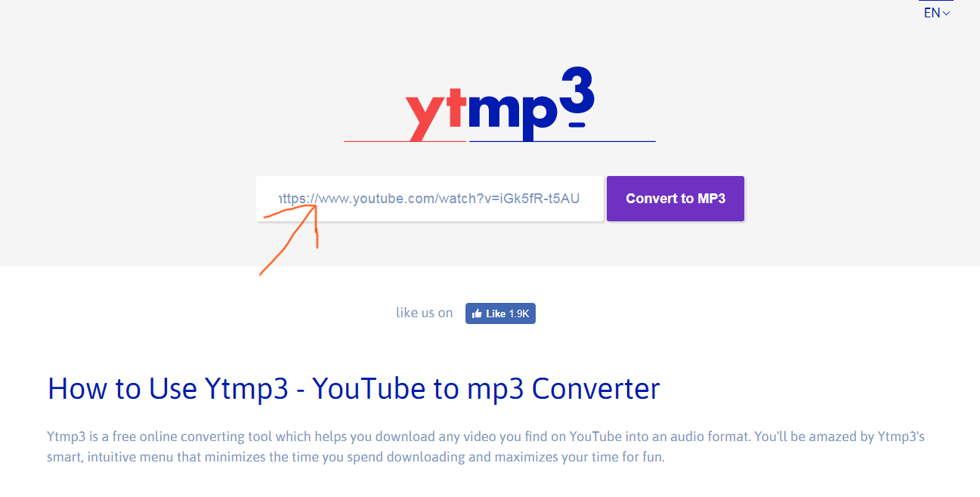Click the large '3' in the logo
Viewport: 980px width, 497px height.
coord(577,89)
